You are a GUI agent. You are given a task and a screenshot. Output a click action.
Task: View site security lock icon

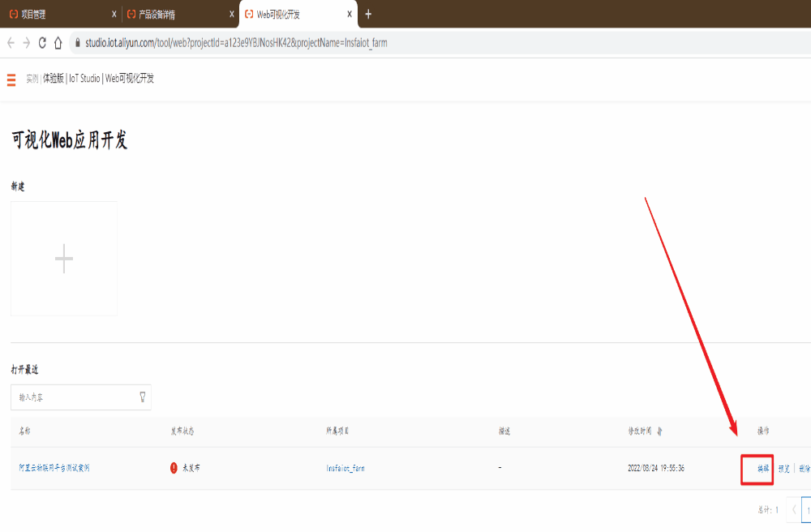[x=78, y=43]
